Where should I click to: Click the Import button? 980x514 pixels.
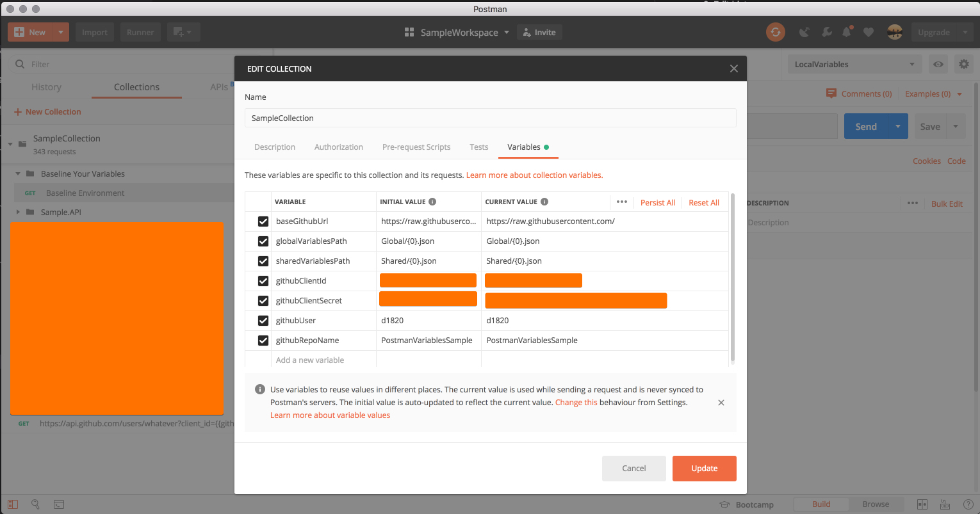[95, 32]
